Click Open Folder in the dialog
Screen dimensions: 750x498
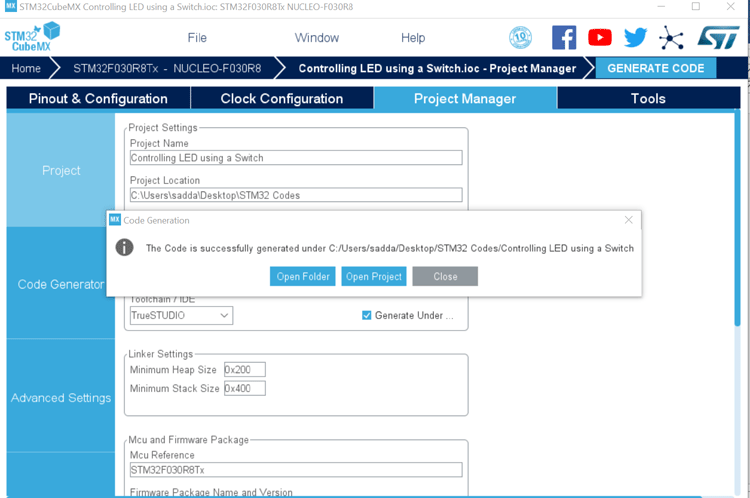[303, 277]
